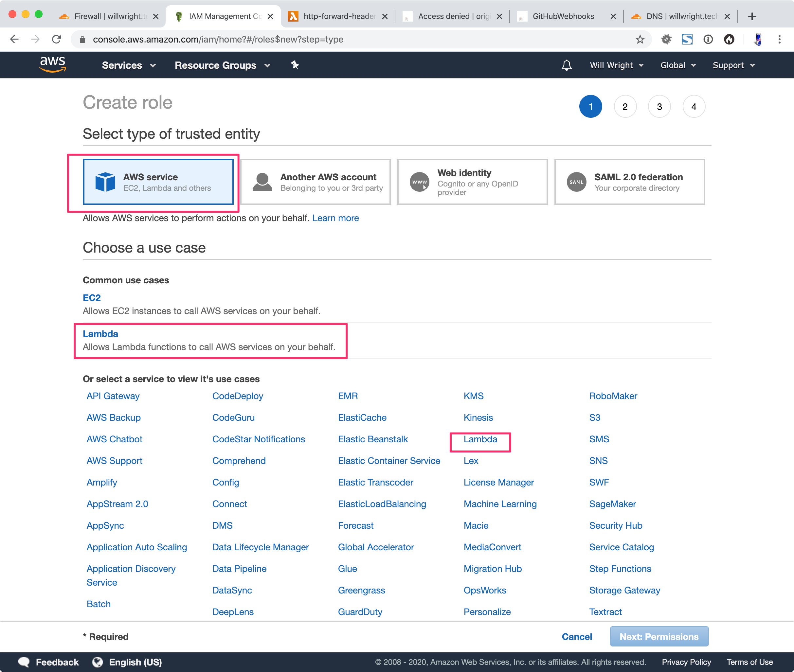Click the blue S extension icon
The height and width of the screenshot is (672, 794).
[687, 39]
